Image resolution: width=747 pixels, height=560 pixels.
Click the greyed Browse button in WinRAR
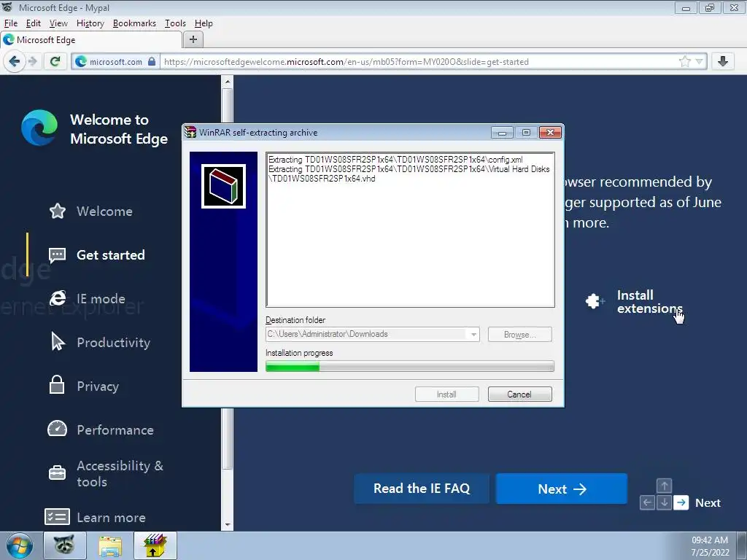tap(519, 334)
